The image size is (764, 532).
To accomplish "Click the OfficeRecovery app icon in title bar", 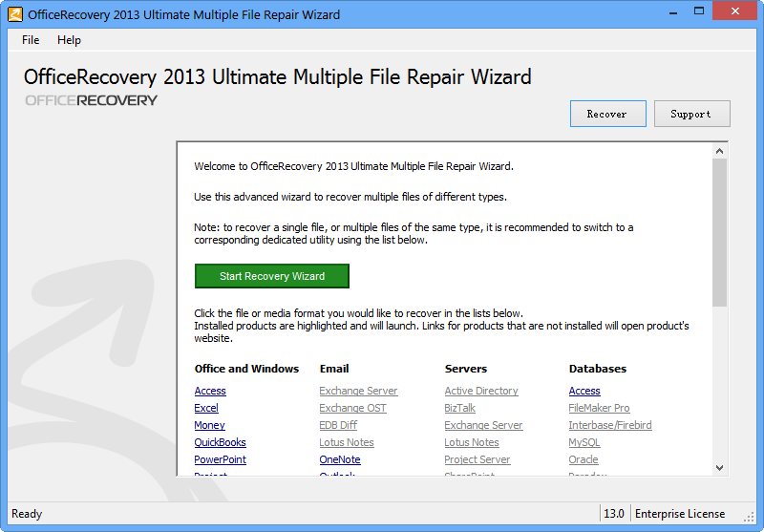I will [x=15, y=14].
